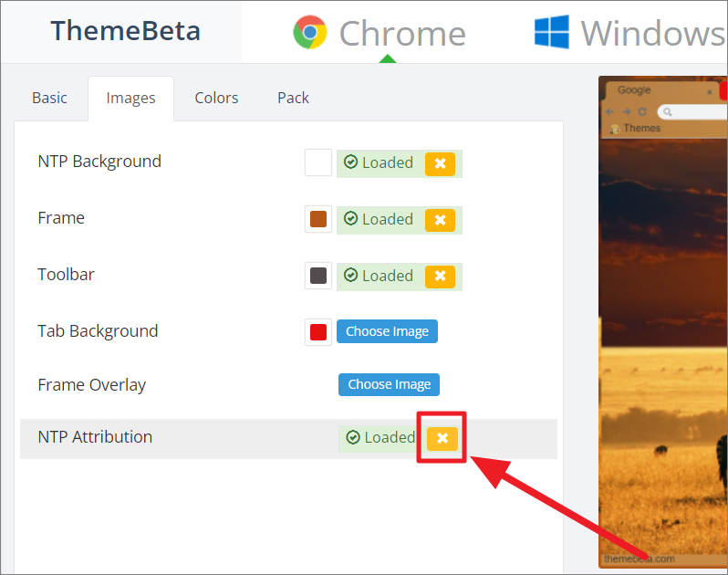This screenshot has width=728, height=575.
Task: Click the Frame row label
Action: 61,218
